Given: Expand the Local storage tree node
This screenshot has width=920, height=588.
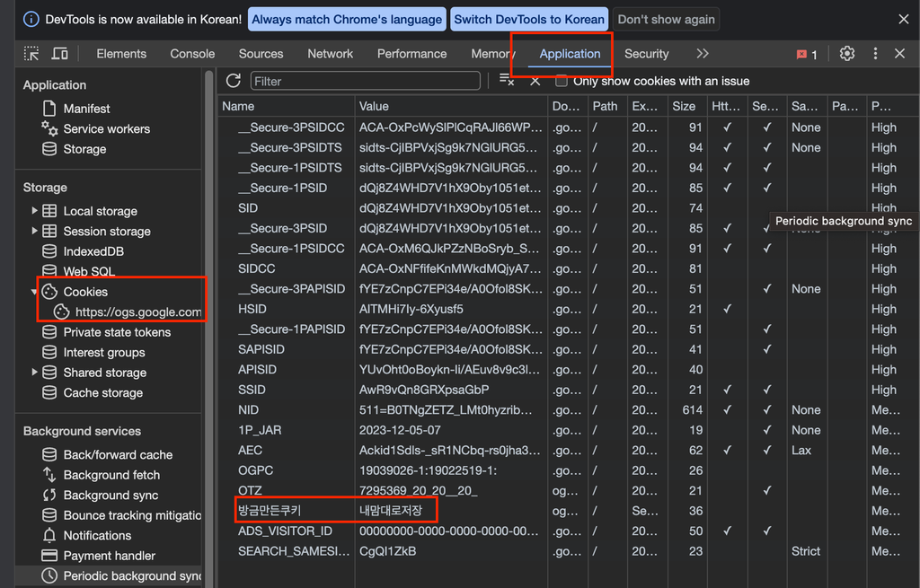Looking at the screenshot, I should (x=34, y=210).
